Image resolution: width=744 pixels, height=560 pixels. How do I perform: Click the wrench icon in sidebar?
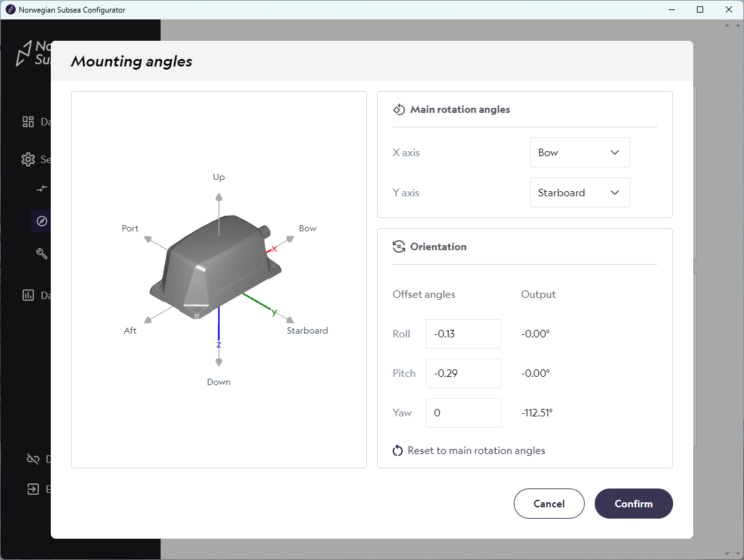pyautogui.click(x=42, y=254)
